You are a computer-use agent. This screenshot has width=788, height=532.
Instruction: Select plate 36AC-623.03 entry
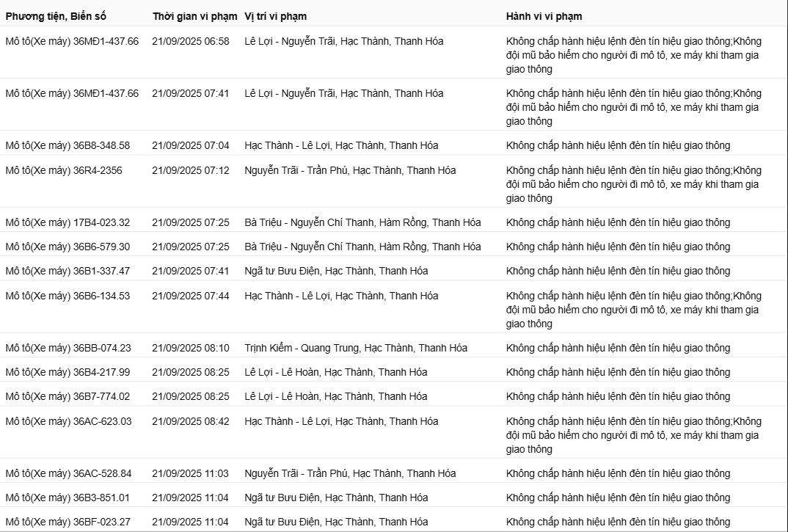coord(68,421)
